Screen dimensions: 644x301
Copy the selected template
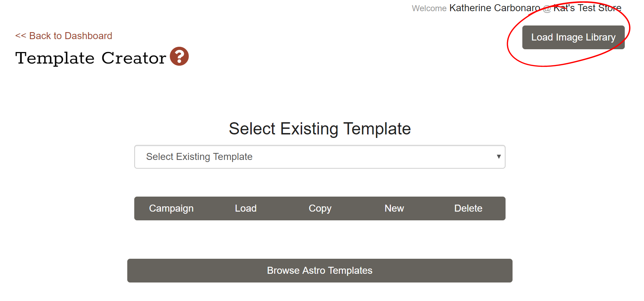point(320,208)
